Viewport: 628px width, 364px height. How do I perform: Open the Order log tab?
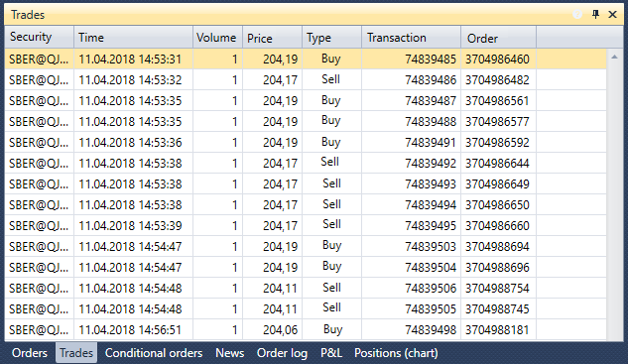click(x=283, y=353)
